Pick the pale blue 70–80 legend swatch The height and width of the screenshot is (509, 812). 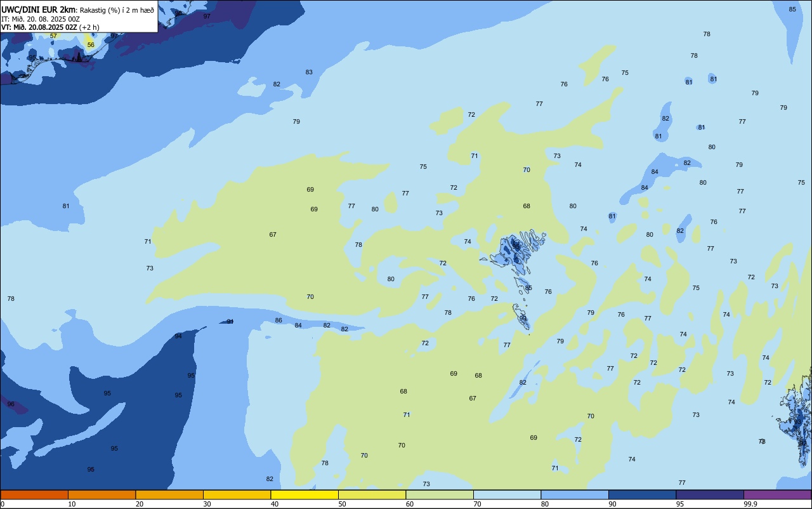click(507, 494)
